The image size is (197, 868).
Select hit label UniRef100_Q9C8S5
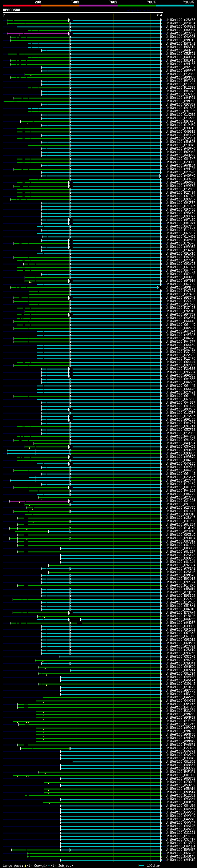[180, 365]
